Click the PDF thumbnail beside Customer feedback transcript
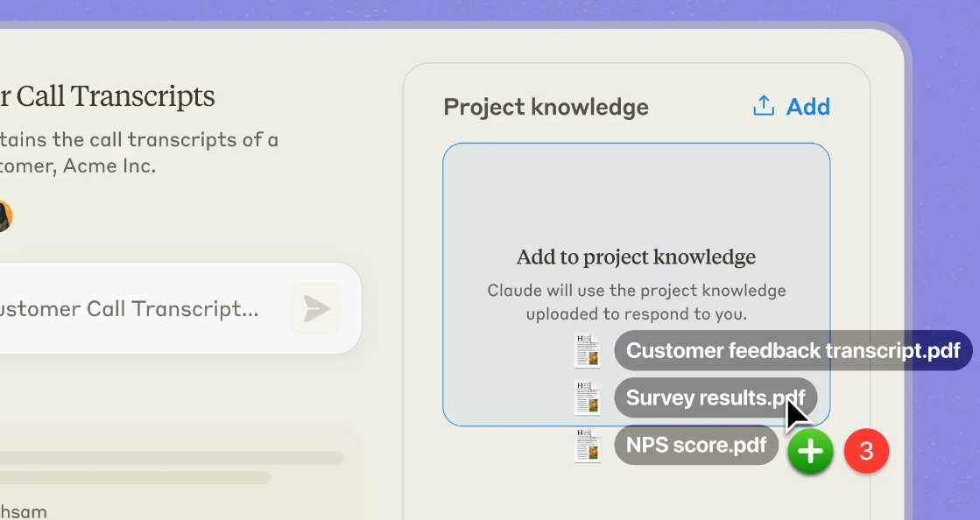This screenshot has width=980, height=520. click(x=588, y=350)
